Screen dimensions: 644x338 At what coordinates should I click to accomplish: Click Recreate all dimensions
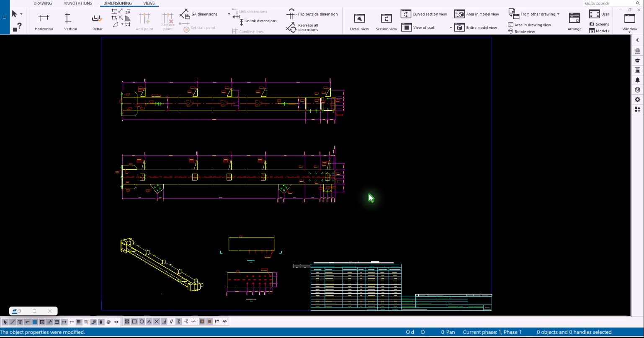(x=302, y=27)
